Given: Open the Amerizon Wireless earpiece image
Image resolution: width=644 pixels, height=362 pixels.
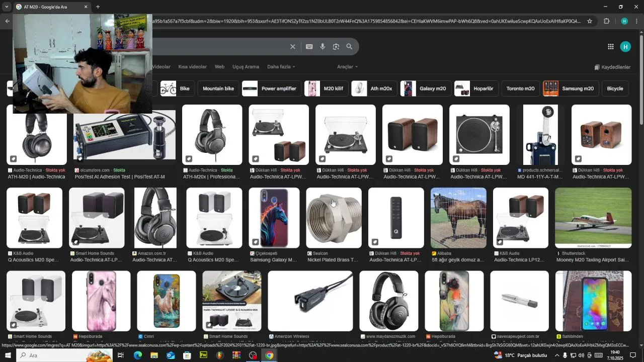Looking at the screenshot, I should tap(310, 301).
